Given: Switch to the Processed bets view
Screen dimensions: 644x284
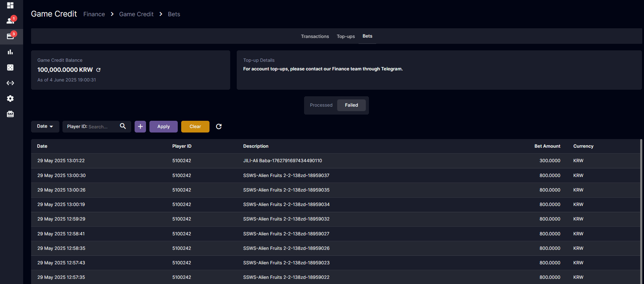Looking at the screenshot, I should [321, 105].
